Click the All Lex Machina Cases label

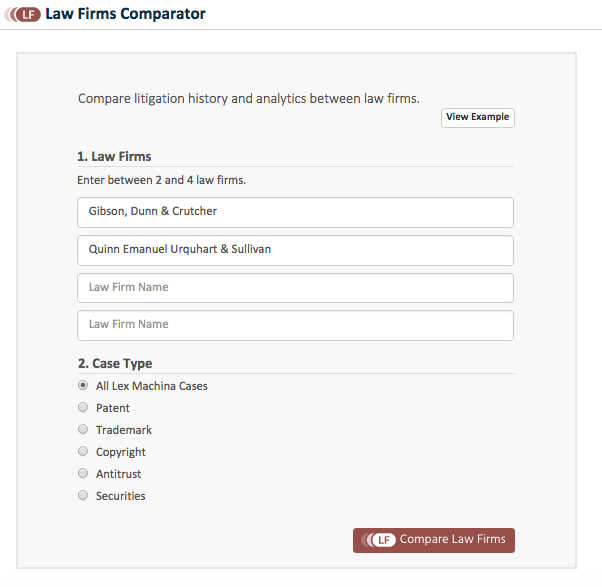151,386
